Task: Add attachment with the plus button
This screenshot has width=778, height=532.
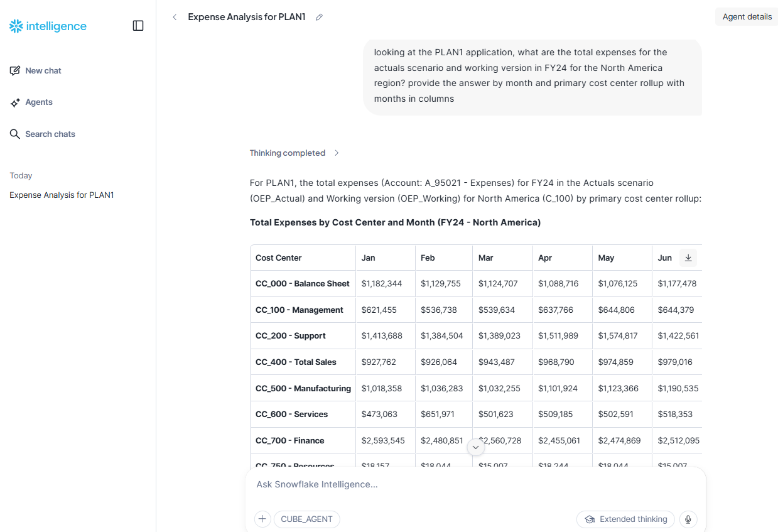Action: click(262, 519)
